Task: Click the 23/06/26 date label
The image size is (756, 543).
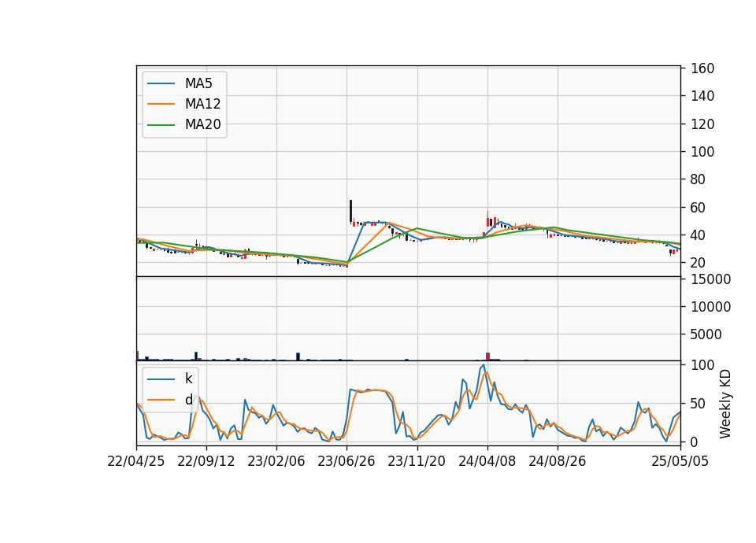Action: pyautogui.click(x=346, y=462)
